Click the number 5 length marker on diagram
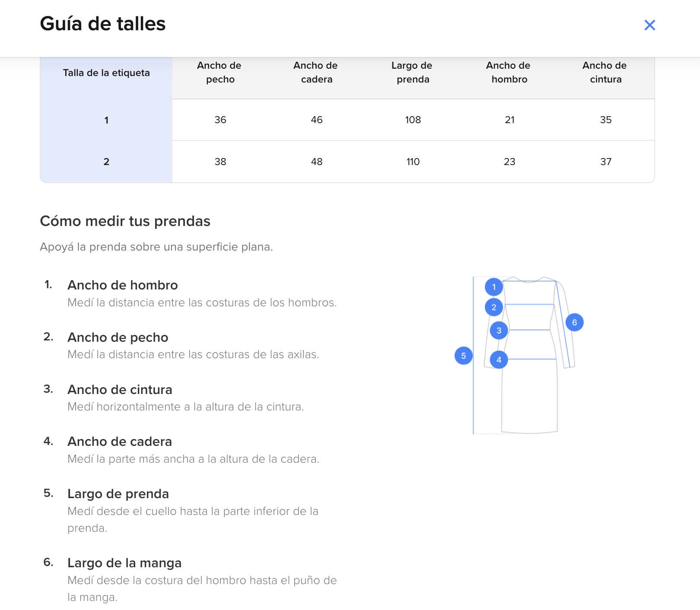This screenshot has width=700, height=610. tap(464, 356)
